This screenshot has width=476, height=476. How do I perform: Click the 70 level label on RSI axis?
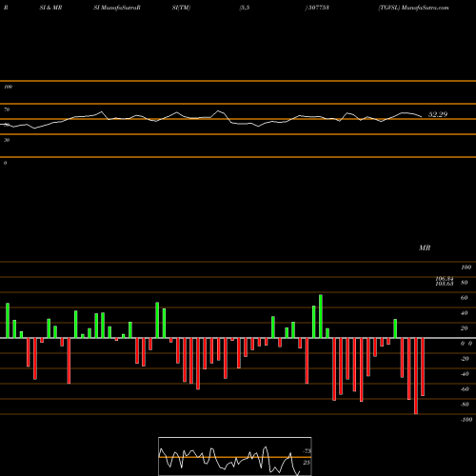click(7, 109)
